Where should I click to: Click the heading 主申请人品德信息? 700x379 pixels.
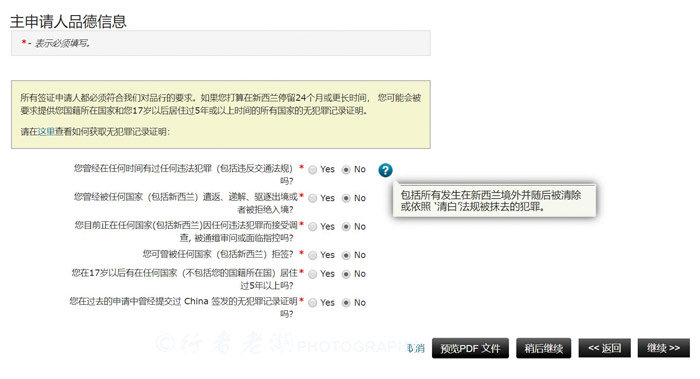click(68, 21)
